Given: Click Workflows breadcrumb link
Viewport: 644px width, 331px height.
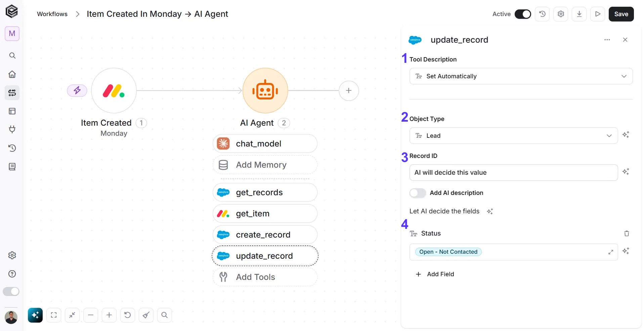Looking at the screenshot, I should click(x=52, y=14).
